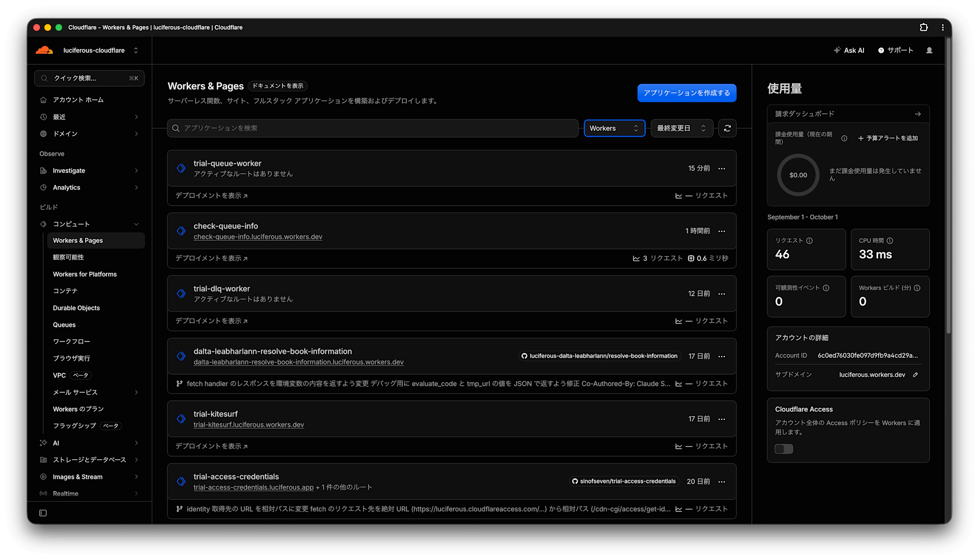Collapse the sidebar with the panel icon
979x560 pixels.
coord(43,513)
